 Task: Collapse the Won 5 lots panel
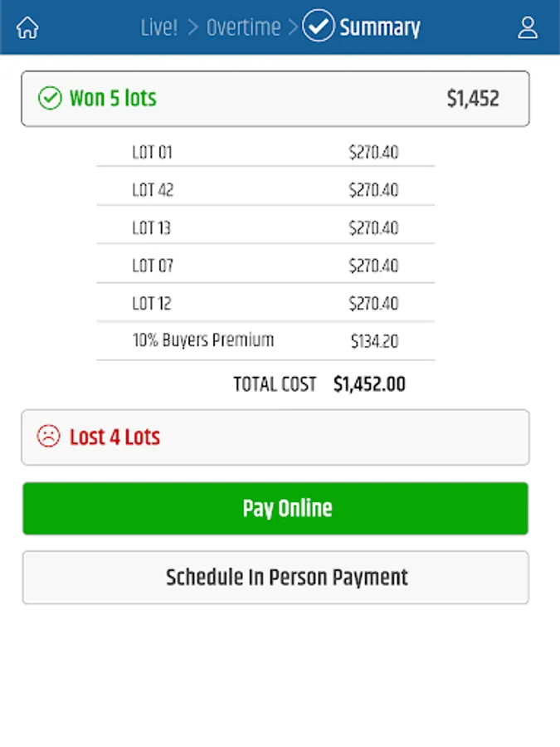pos(275,99)
